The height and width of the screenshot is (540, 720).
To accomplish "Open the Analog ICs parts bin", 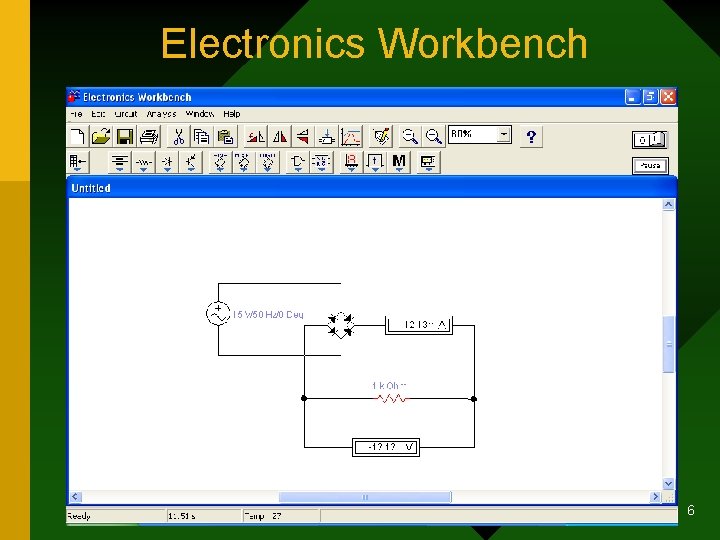I will click(x=220, y=162).
